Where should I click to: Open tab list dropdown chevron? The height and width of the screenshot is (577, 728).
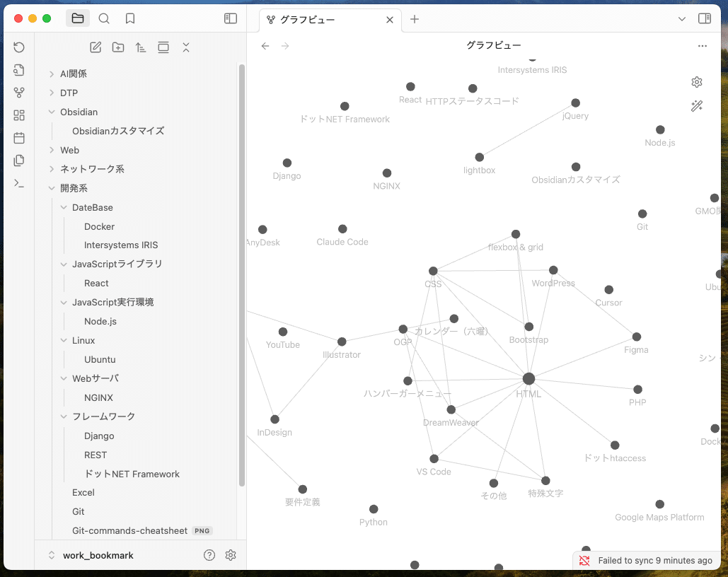coord(681,19)
